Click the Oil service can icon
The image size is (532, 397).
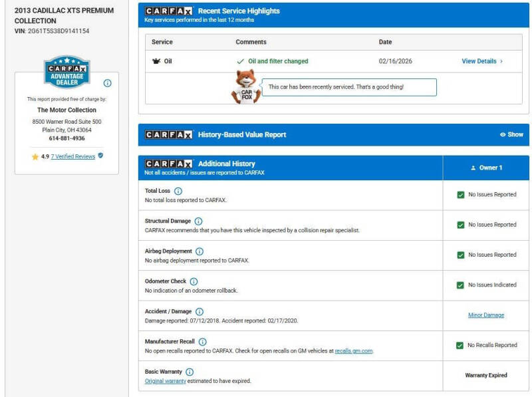156,61
